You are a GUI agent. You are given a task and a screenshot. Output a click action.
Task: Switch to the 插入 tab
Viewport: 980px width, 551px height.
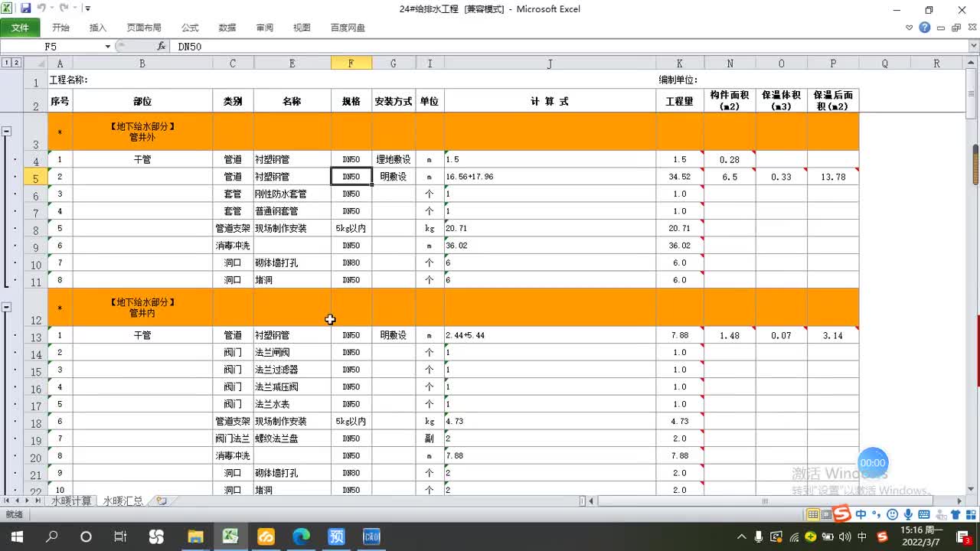pos(98,28)
